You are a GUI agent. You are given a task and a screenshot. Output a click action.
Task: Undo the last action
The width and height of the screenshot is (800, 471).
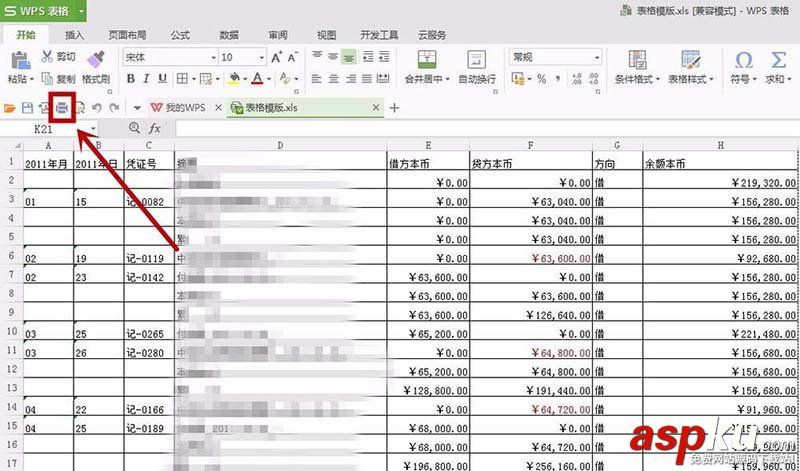tap(96, 108)
